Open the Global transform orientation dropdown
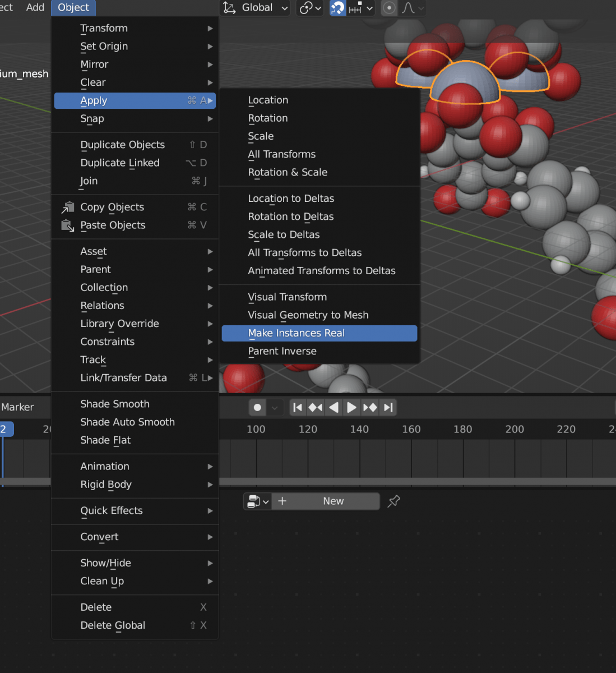Screen dimensions: 616x673 256,8
